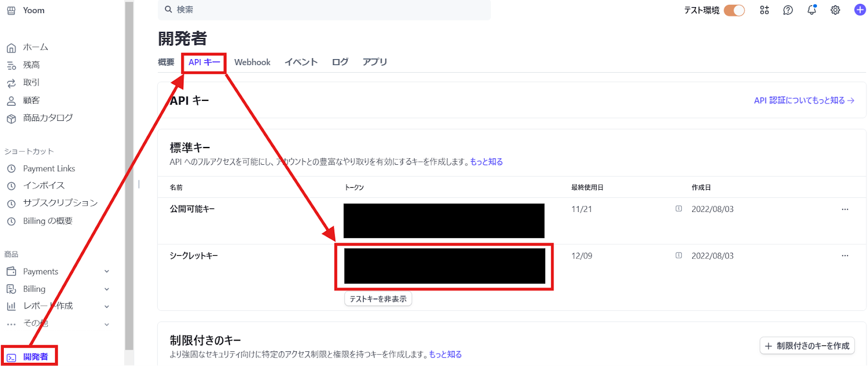Click テストキーを非表示 button
This screenshot has width=868, height=366.
coord(378,299)
